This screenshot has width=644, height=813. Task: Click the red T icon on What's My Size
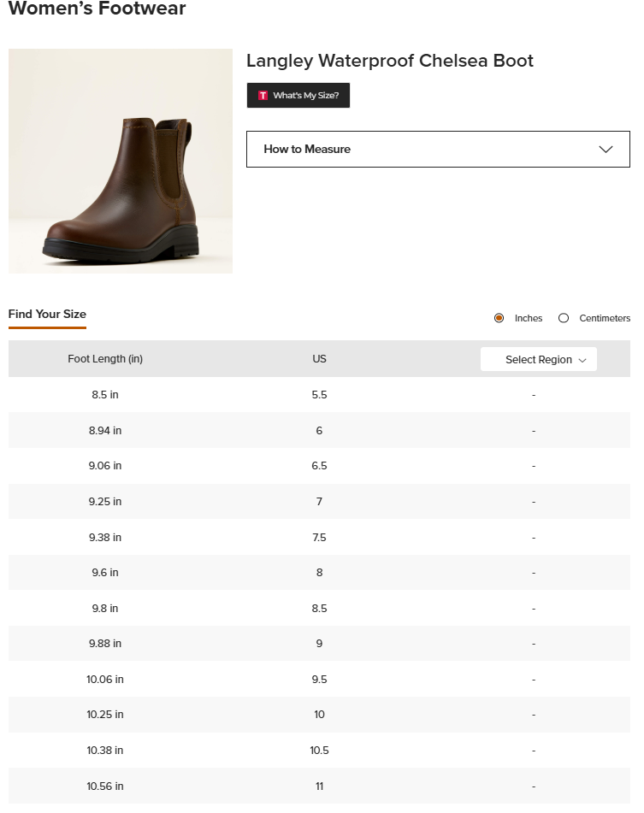click(263, 96)
